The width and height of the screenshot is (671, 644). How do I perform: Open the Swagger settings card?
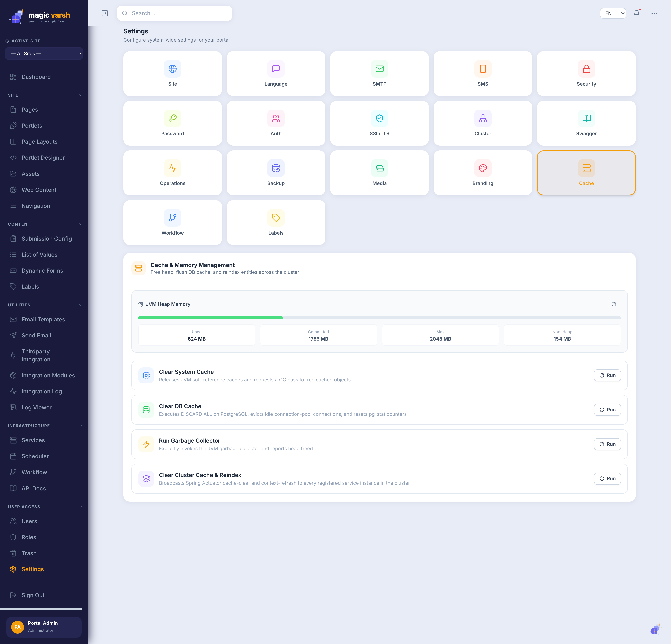(x=586, y=123)
